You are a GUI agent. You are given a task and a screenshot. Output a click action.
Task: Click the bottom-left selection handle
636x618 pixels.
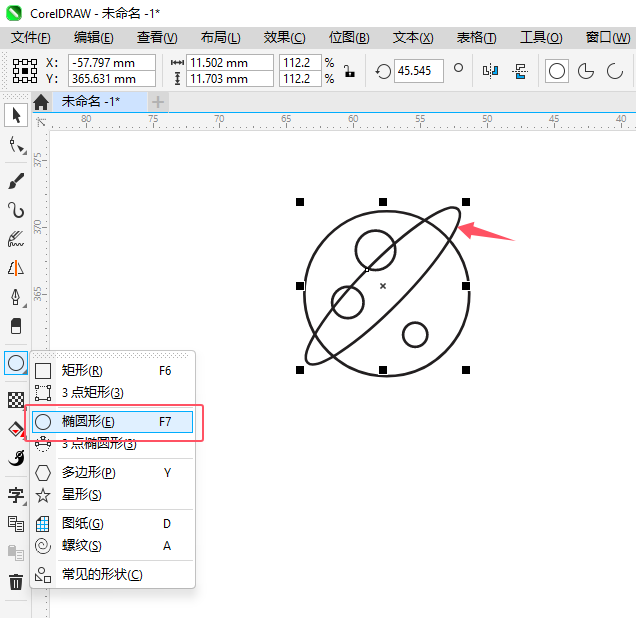point(300,370)
